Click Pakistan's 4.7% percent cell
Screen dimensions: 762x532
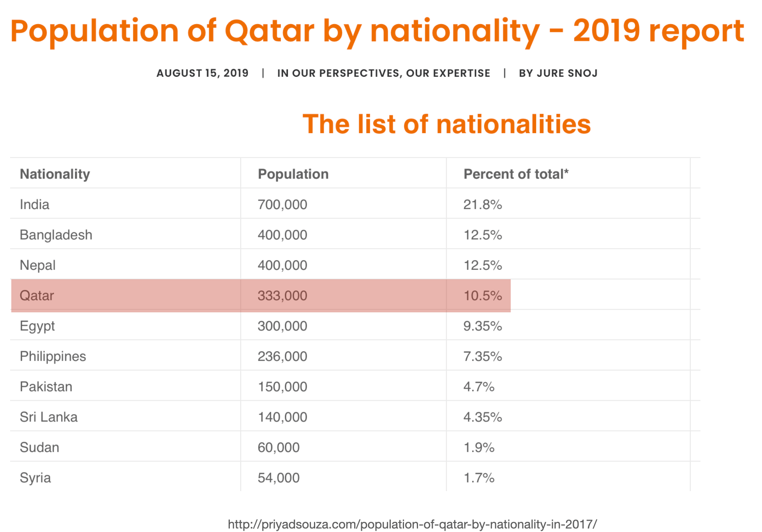pos(478,387)
